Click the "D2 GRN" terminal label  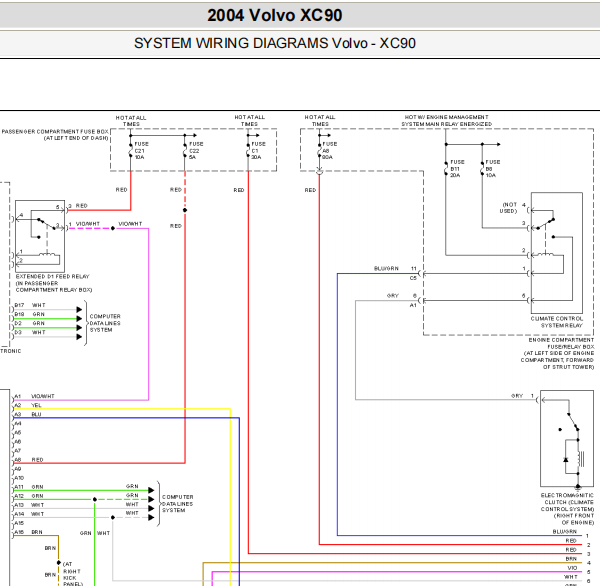coord(30,323)
